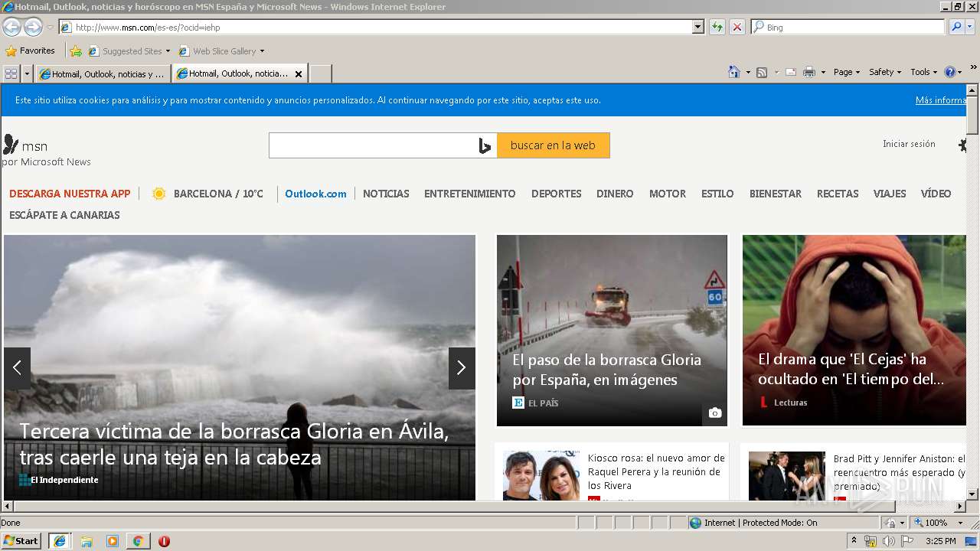Click the camera gallery icon on Gloria card
This screenshot has width=980, height=551.
pyautogui.click(x=714, y=413)
